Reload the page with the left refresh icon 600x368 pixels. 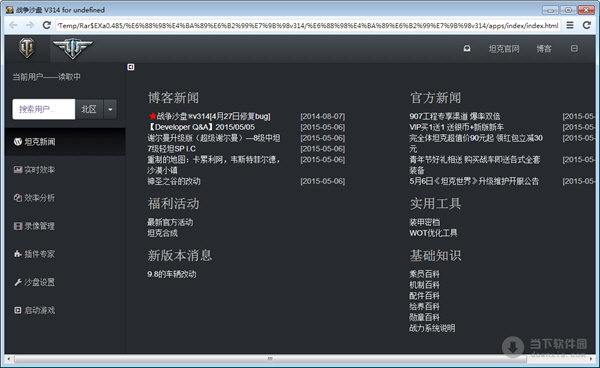pyautogui.click(x=47, y=25)
